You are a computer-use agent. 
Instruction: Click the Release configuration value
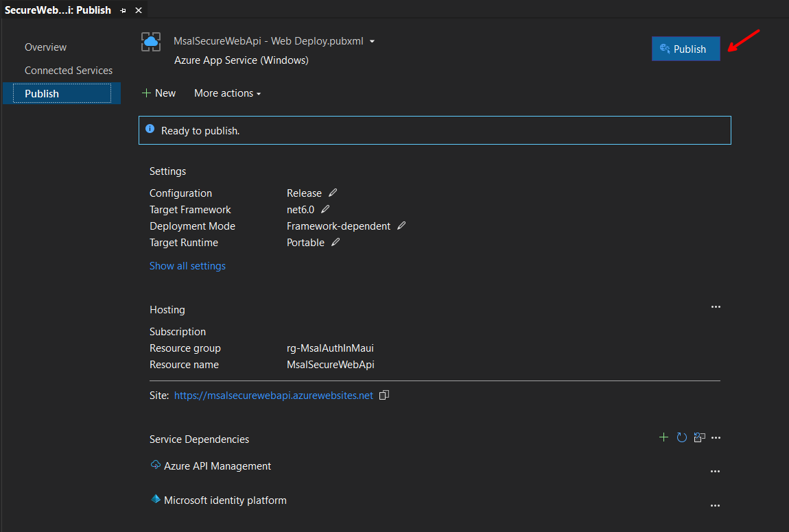(304, 193)
